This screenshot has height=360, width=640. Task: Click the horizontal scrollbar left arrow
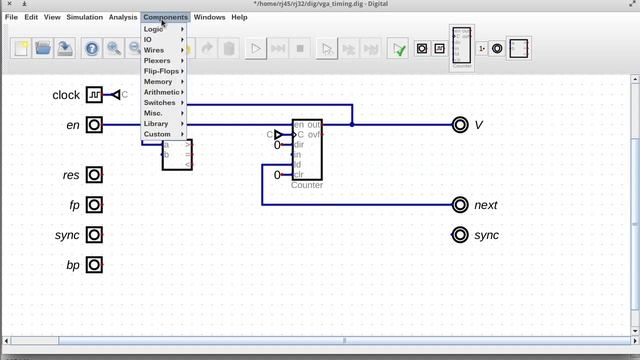6,340
